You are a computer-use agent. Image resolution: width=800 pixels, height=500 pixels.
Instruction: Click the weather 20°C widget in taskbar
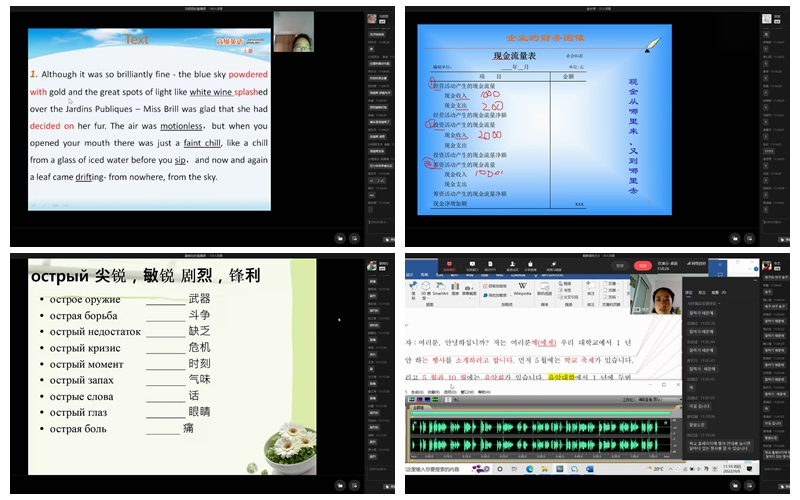(x=662, y=468)
